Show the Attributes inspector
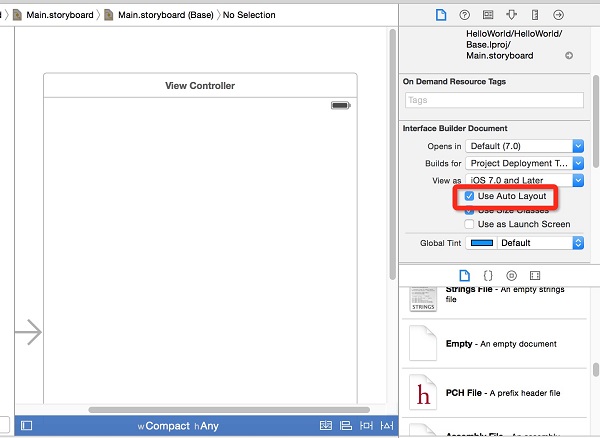 tap(512, 15)
